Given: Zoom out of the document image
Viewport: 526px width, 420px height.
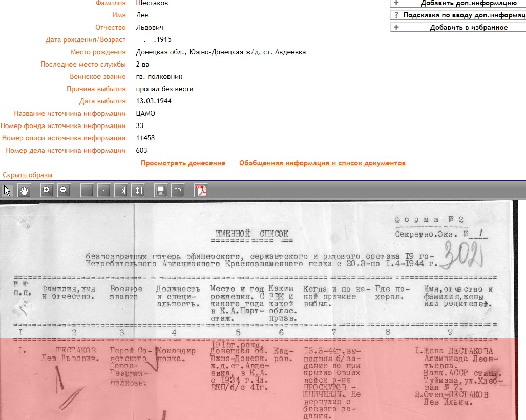Looking at the screenshot, I should (64, 191).
